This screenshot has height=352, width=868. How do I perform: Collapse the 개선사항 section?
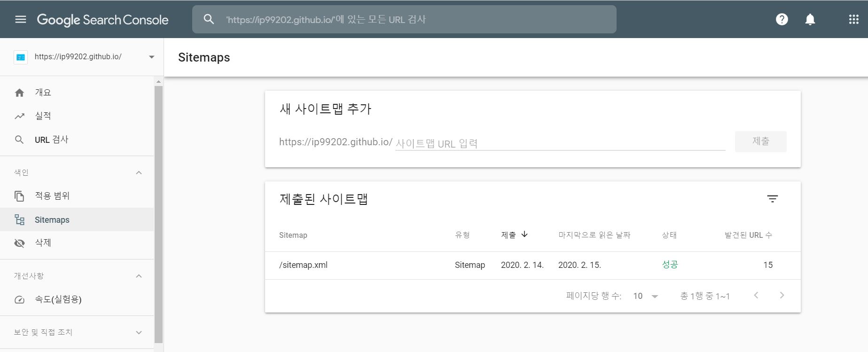click(139, 276)
